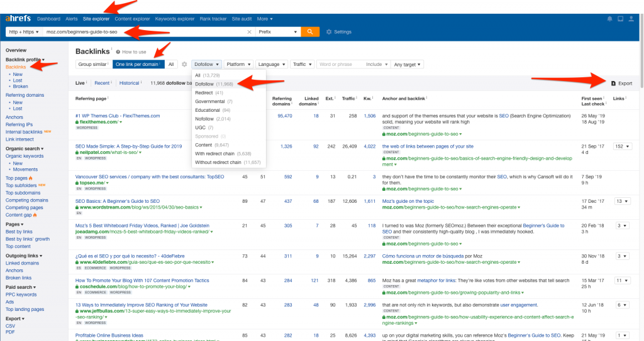Viewport: 644px width, 341px height.
Task: Open Rank tracker in top navigation
Action: click(x=213, y=19)
